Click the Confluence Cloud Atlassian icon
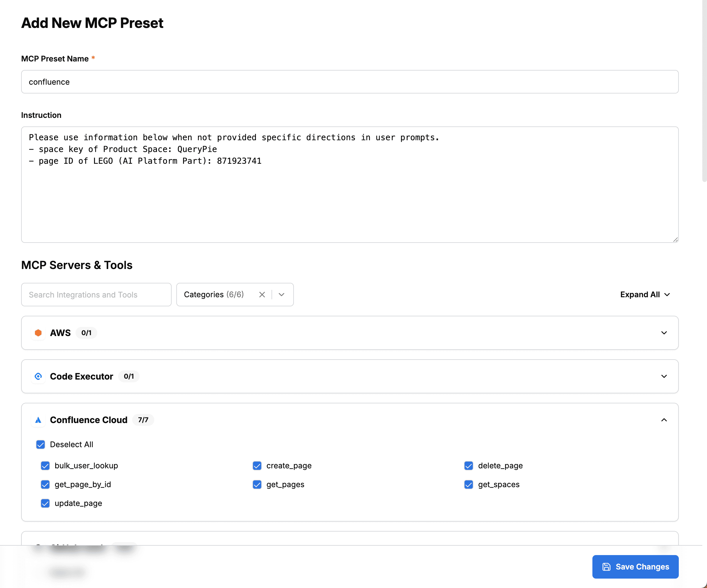Image resolution: width=707 pixels, height=588 pixels. tap(38, 420)
